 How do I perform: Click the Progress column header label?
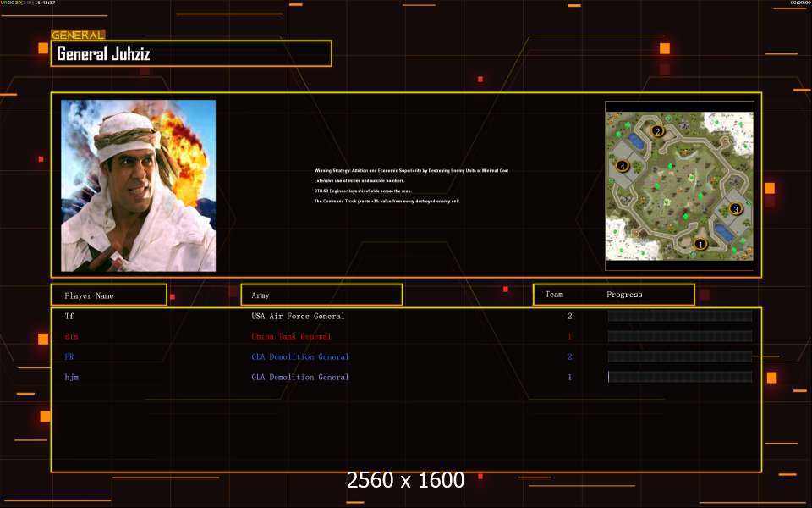[x=624, y=295]
